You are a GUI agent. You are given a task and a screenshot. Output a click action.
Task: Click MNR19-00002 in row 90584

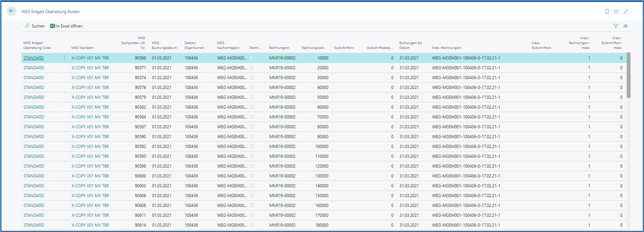282,117
